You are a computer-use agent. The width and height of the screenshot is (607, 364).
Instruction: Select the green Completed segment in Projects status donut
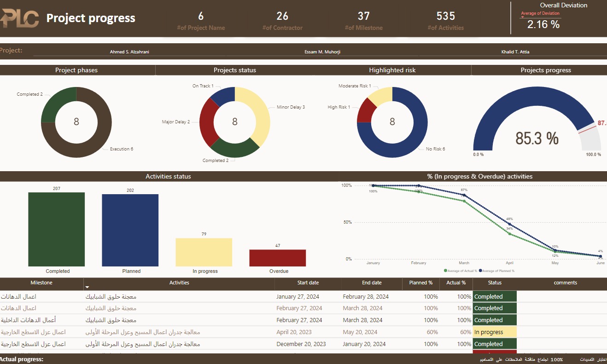pos(235,150)
